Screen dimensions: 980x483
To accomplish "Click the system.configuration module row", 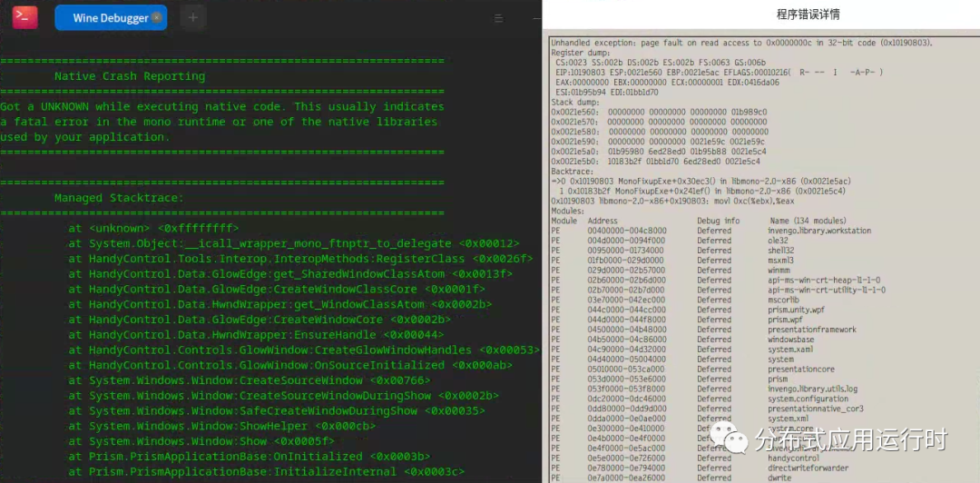I will click(x=700, y=399).
